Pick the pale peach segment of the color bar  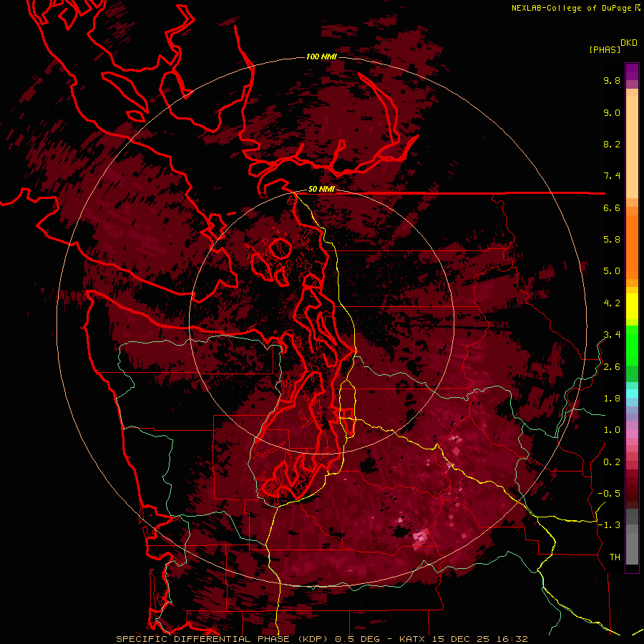coord(632,148)
